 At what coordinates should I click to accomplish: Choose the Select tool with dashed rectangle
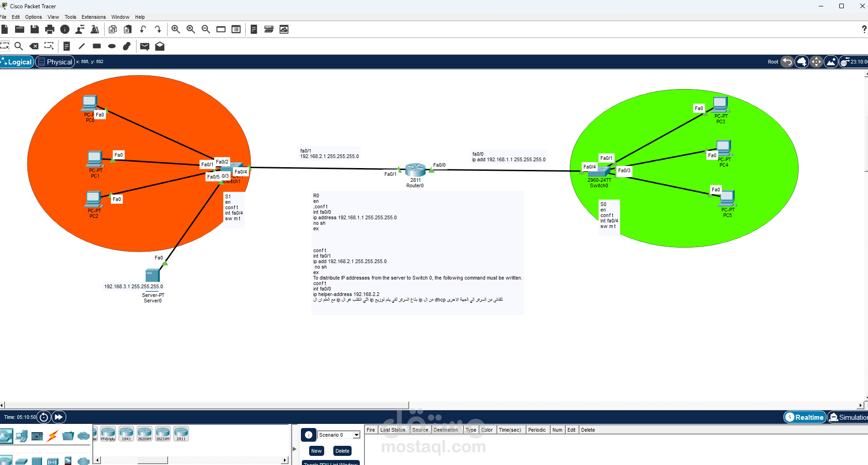tap(5, 46)
